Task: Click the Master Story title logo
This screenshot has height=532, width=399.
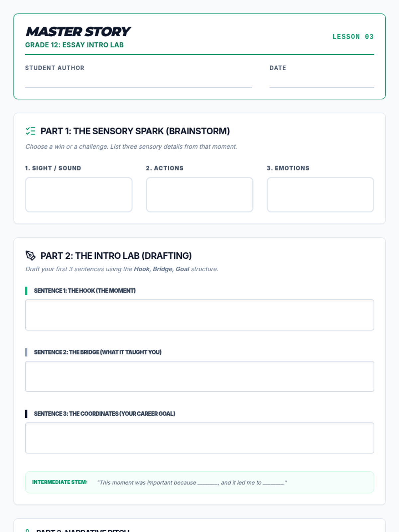Action: coord(78,32)
